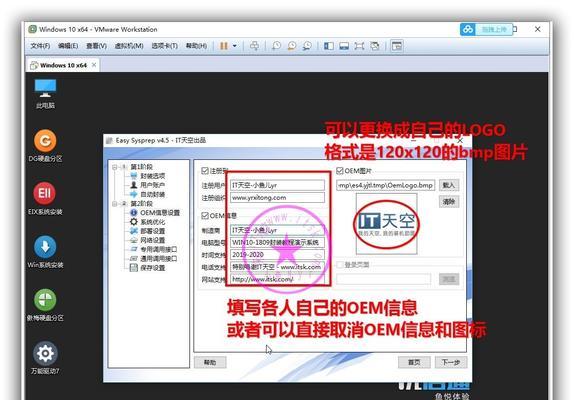Open the EIX系统安装 desktop icon
Screen dimensions: 574x400
(x=45, y=198)
